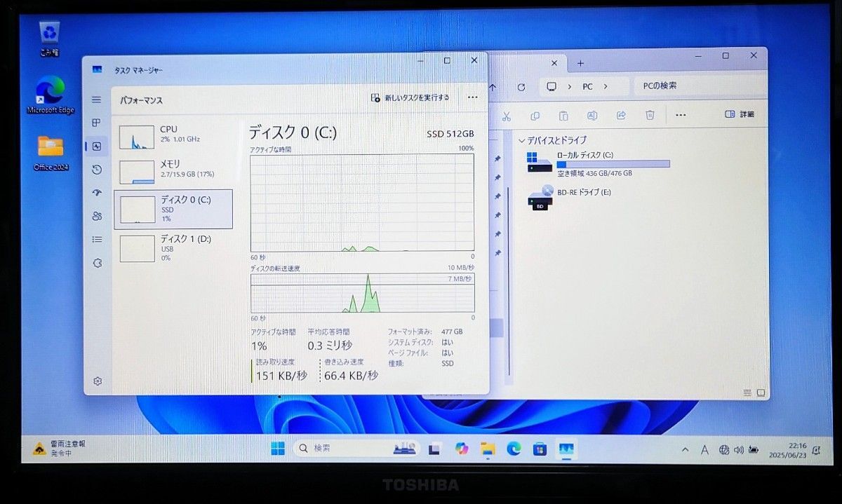The width and height of the screenshot is (842, 504).
Task: Click the Delete trash icon in Explorer toolbar
Action: coord(649,114)
